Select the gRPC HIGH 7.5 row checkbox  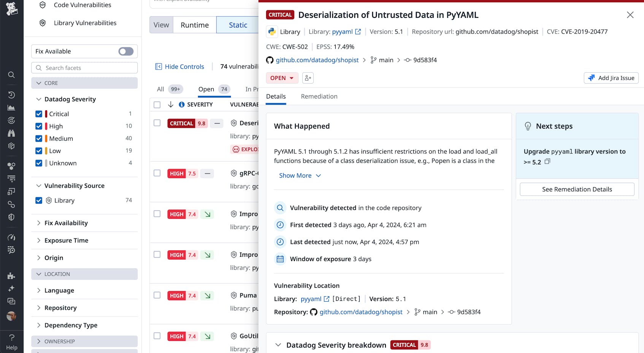pos(157,173)
